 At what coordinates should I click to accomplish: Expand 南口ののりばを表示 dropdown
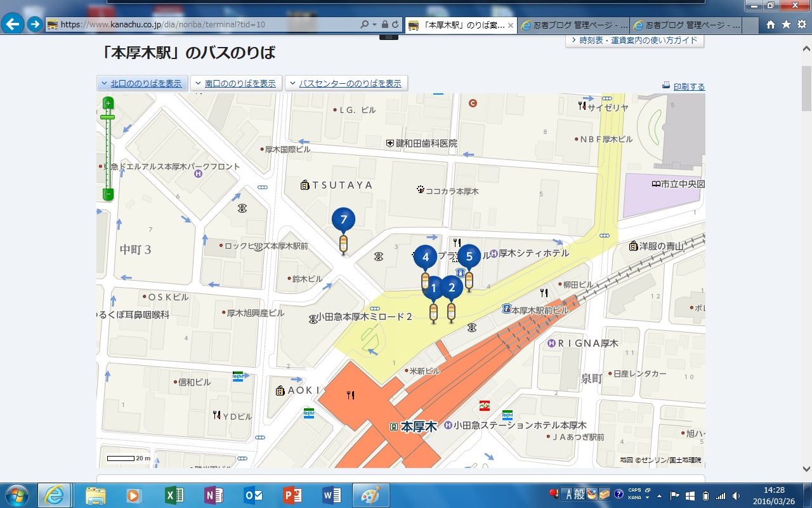[236, 83]
